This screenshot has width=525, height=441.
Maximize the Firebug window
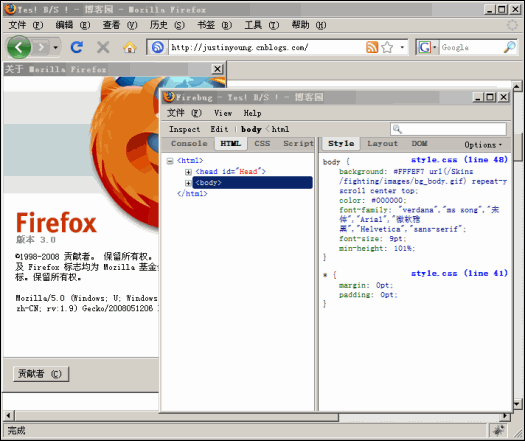[x=490, y=97]
